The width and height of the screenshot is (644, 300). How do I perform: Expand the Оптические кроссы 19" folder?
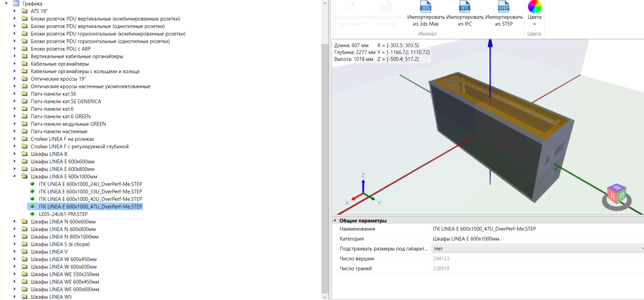click(x=14, y=79)
